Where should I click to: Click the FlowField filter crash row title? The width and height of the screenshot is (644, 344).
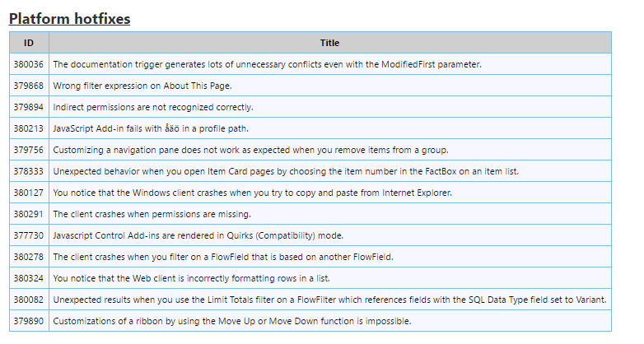(x=223, y=257)
